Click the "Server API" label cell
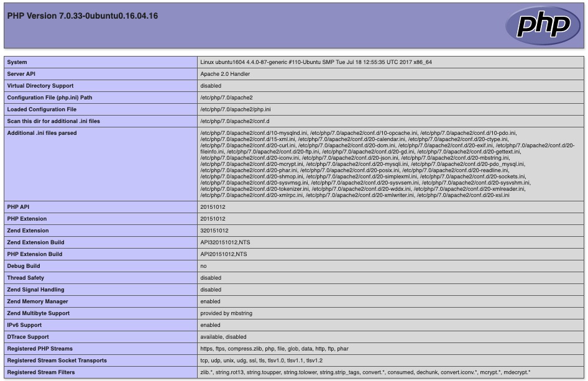 [101, 74]
